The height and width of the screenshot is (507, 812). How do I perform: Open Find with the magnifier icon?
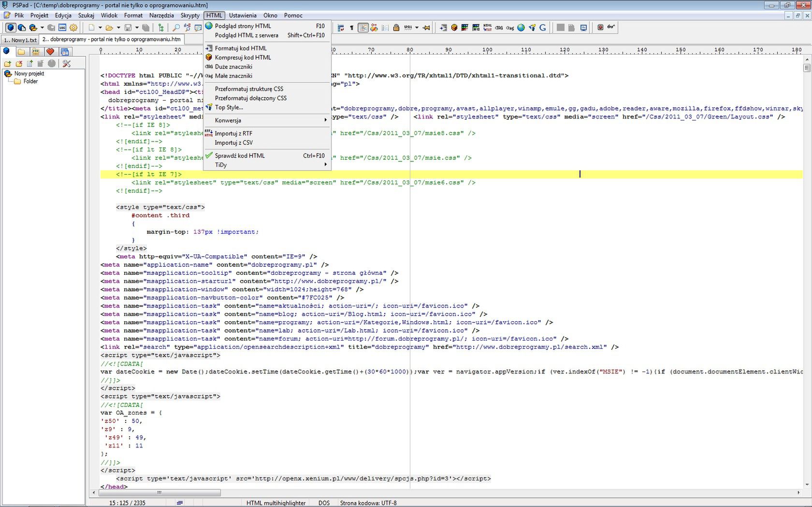(x=176, y=28)
